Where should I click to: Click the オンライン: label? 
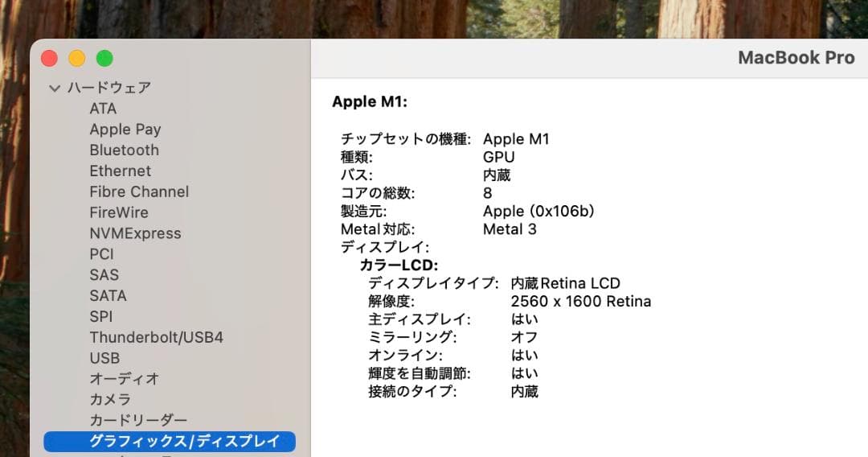click(406, 355)
